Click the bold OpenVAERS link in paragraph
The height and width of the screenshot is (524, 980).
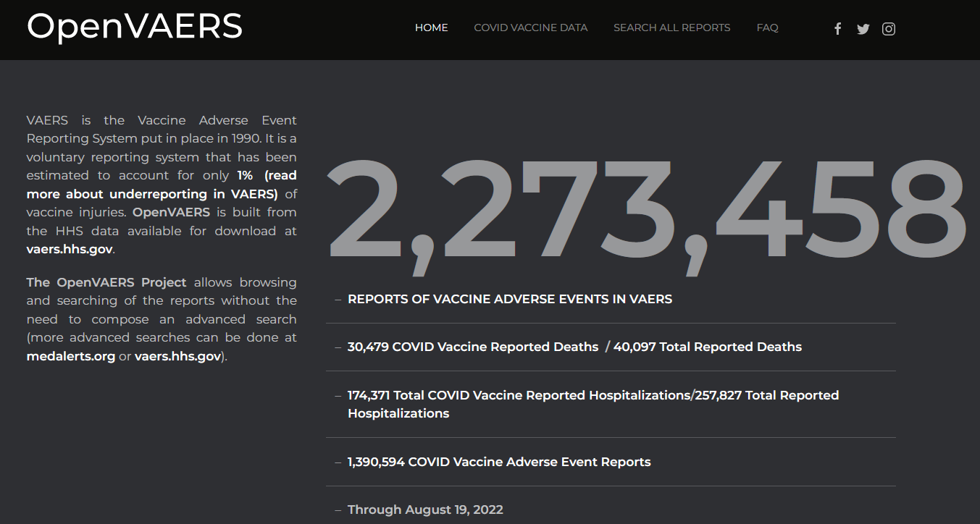click(x=172, y=212)
